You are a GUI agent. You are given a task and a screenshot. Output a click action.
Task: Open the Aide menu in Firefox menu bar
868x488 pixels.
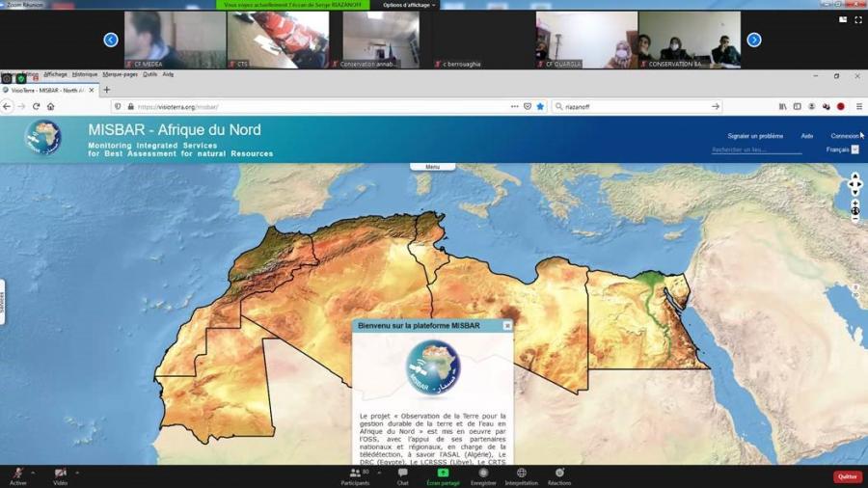[168, 74]
